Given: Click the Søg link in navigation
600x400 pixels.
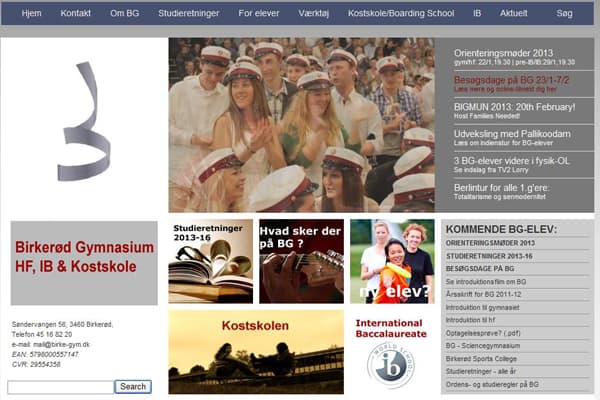Looking at the screenshot, I should 565,14.
